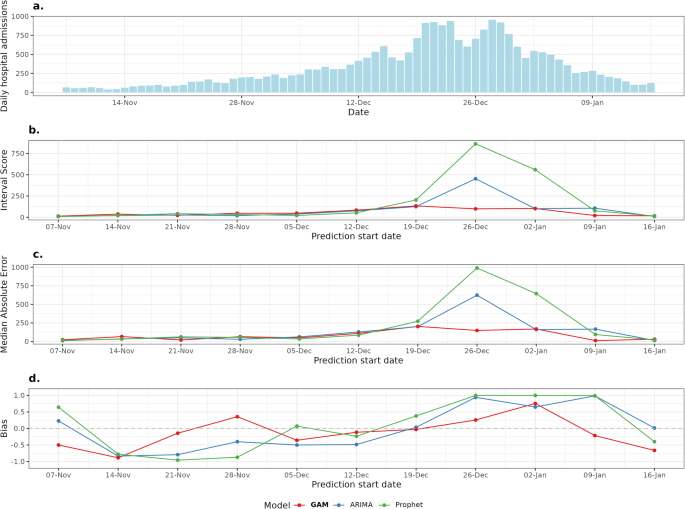Click the 12-Dec tick label in panel a
The width and height of the screenshot is (685, 509).
pos(359,103)
